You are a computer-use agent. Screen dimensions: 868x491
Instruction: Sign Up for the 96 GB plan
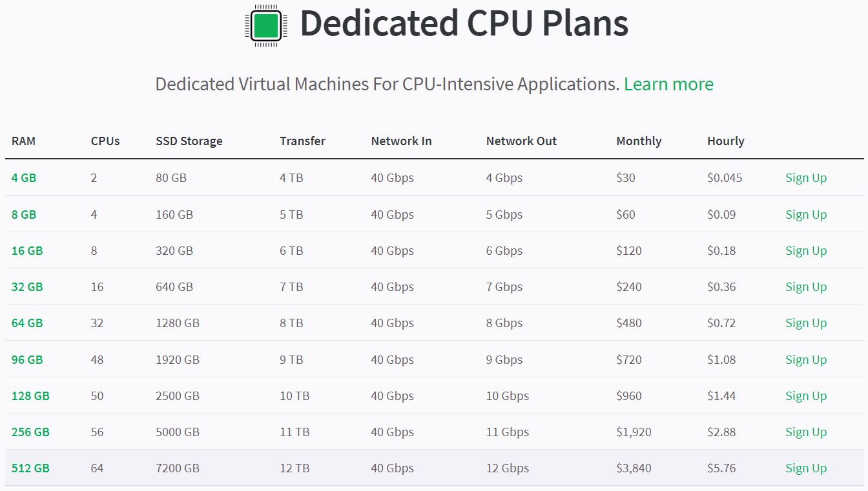pos(805,359)
